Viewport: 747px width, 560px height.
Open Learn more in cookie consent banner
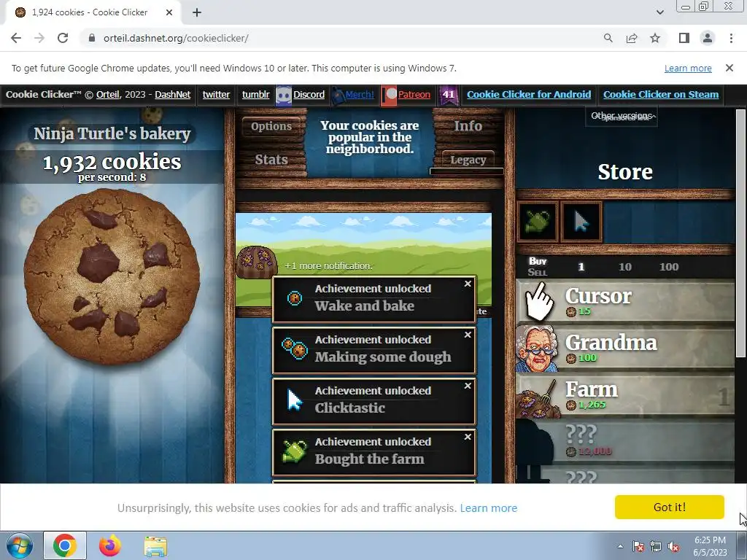pyautogui.click(x=488, y=508)
